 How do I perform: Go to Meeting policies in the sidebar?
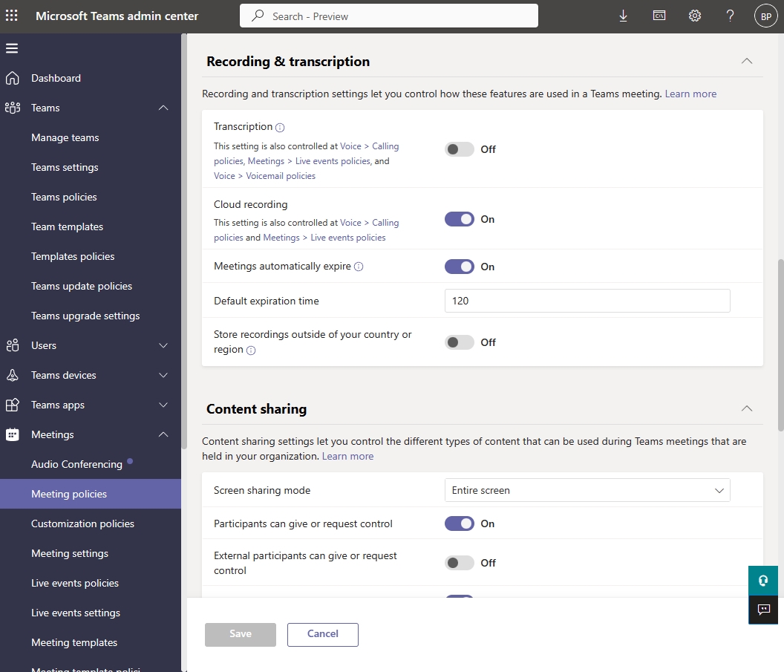pos(68,494)
